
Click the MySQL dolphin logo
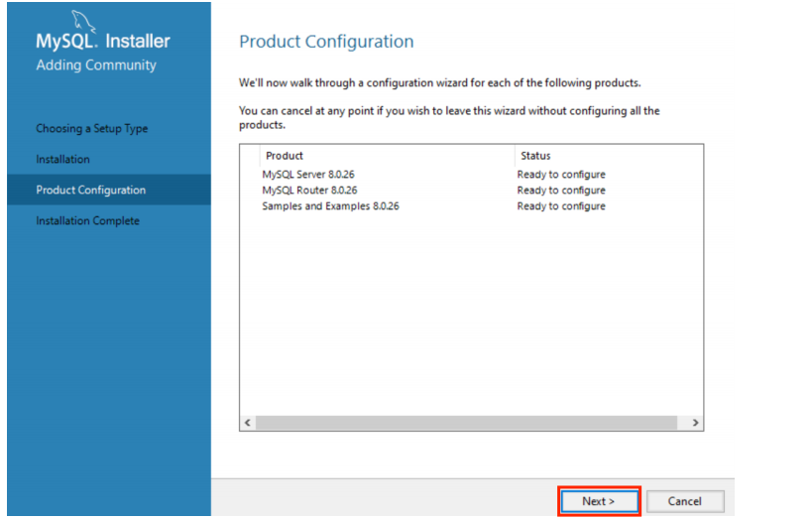[83, 22]
